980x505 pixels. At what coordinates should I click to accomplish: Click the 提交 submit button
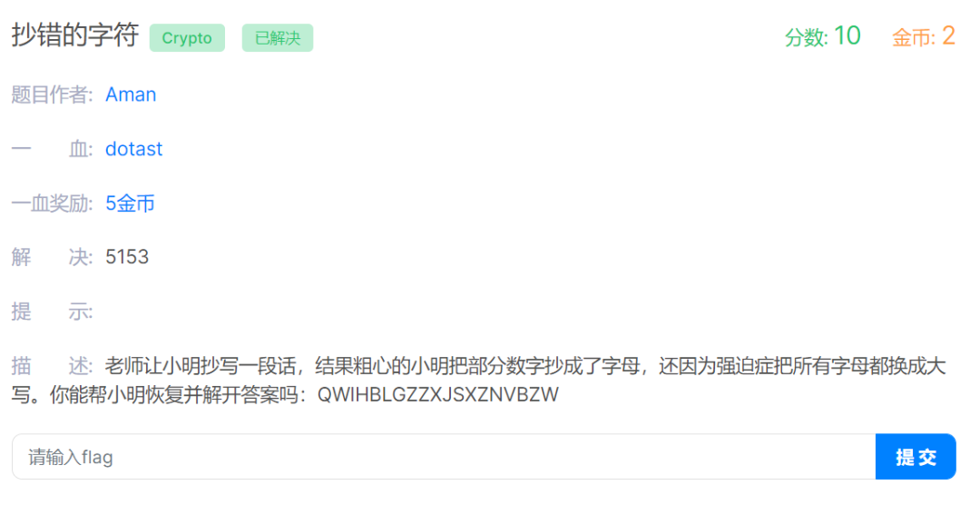tap(916, 457)
